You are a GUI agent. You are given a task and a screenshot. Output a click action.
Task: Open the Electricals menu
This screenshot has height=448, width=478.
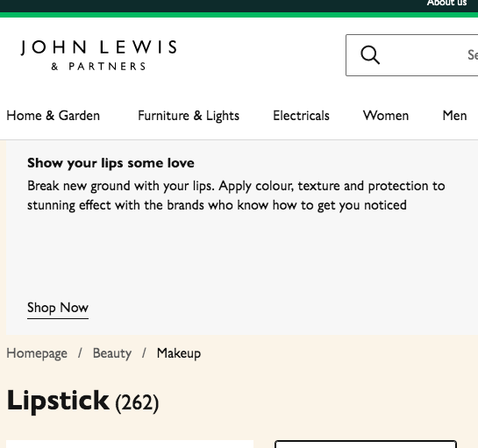[301, 116]
